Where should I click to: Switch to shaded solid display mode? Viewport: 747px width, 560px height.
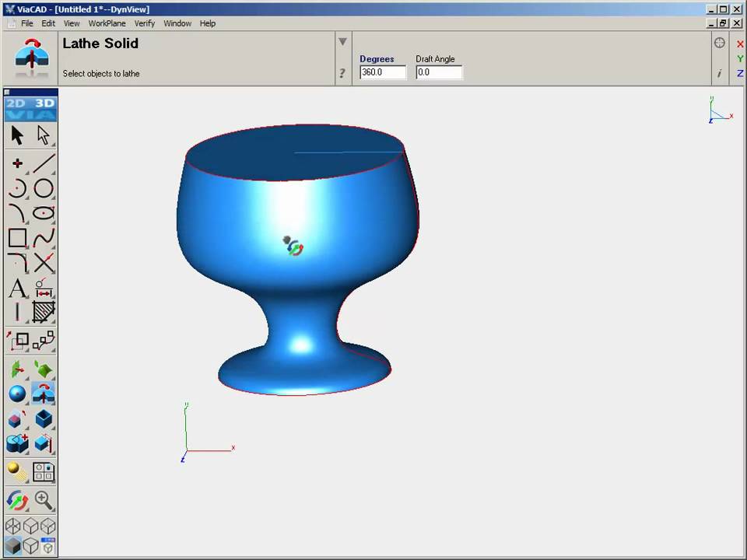click(13, 545)
